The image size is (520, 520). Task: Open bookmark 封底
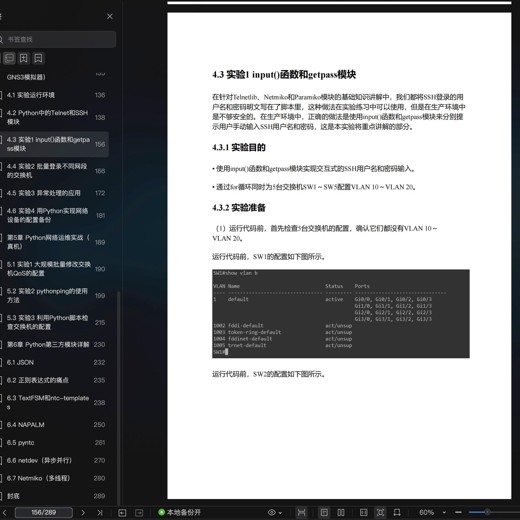[53, 496]
